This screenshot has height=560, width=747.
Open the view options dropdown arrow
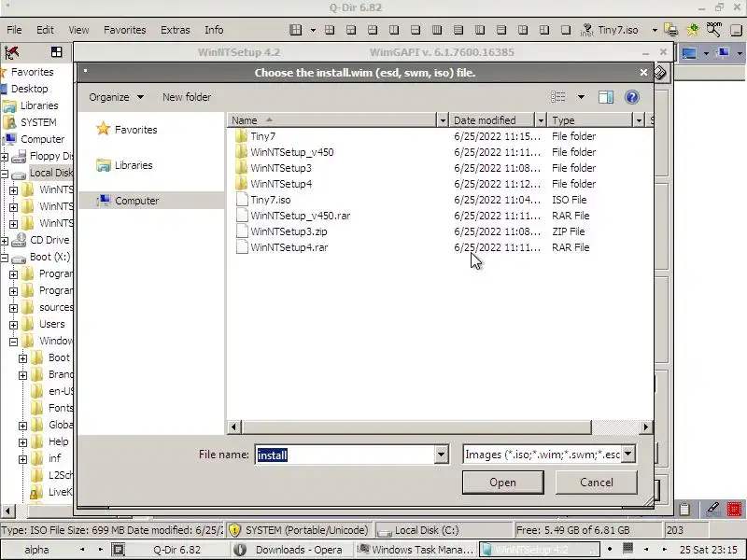581,97
